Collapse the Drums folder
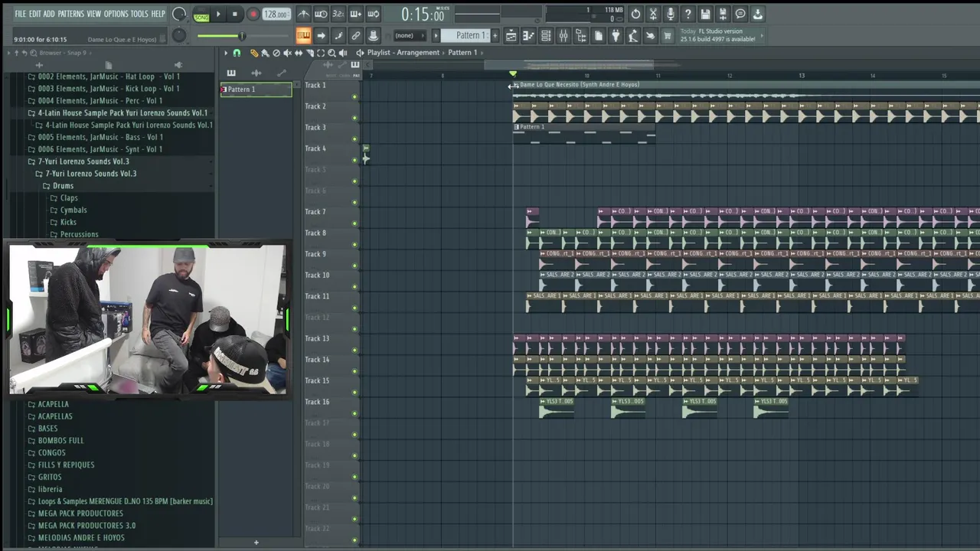 click(58, 186)
